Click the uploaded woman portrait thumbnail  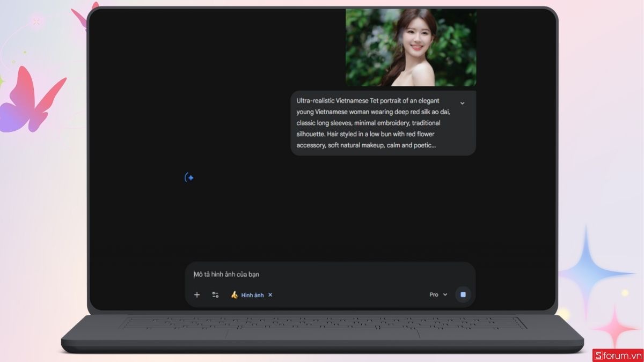click(411, 47)
